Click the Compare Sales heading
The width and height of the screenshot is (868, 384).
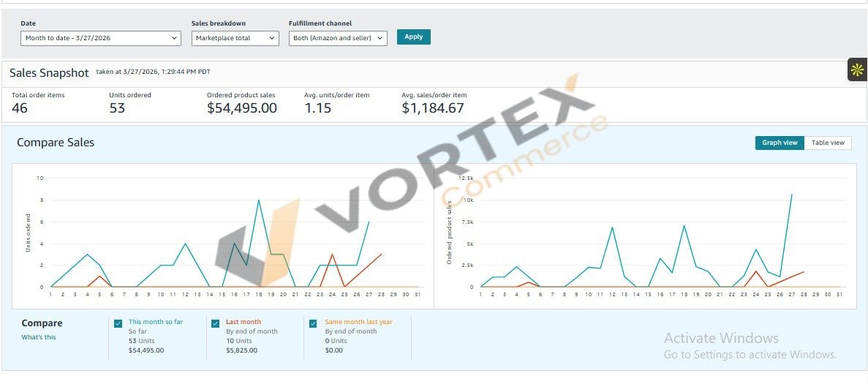click(56, 142)
